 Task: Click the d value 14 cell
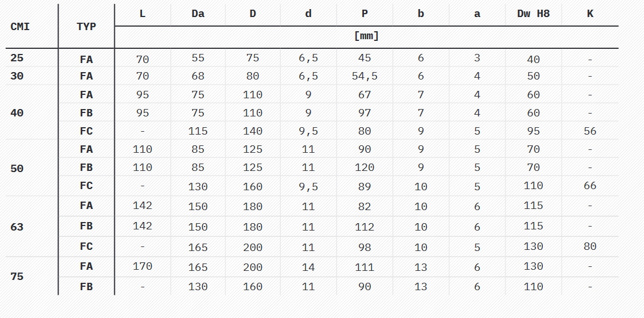[x=308, y=267]
